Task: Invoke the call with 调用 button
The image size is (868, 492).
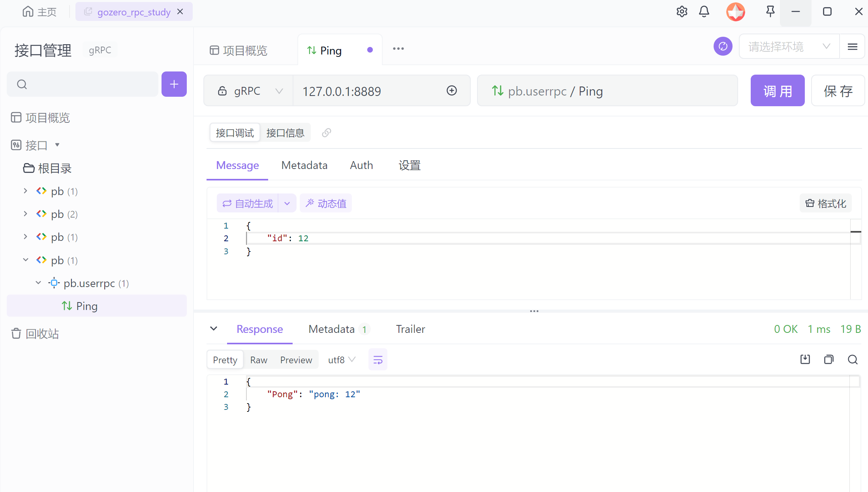Action: (x=777, y=90)
